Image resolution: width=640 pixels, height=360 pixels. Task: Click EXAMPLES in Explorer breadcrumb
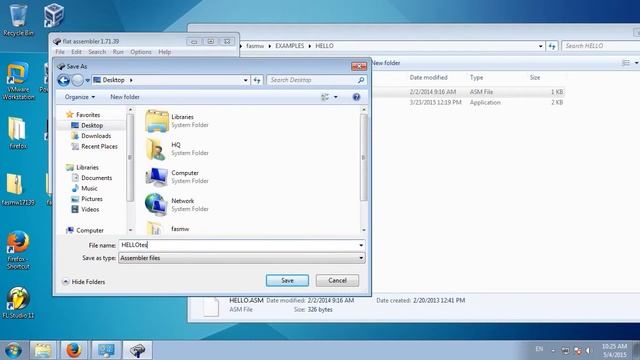pos(289,46)
